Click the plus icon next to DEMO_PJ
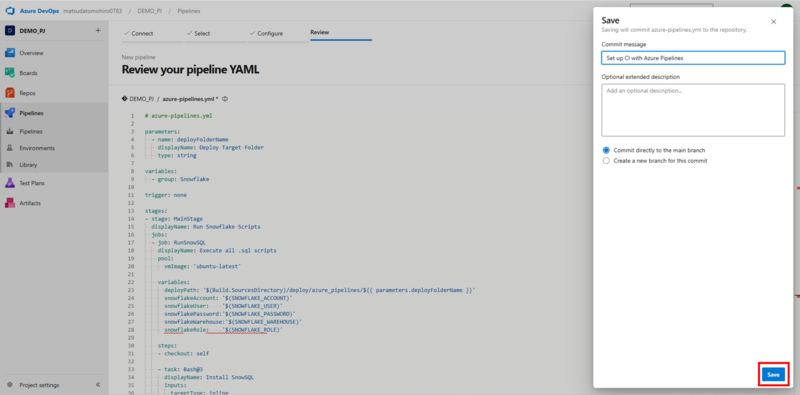 coord(98,31)
